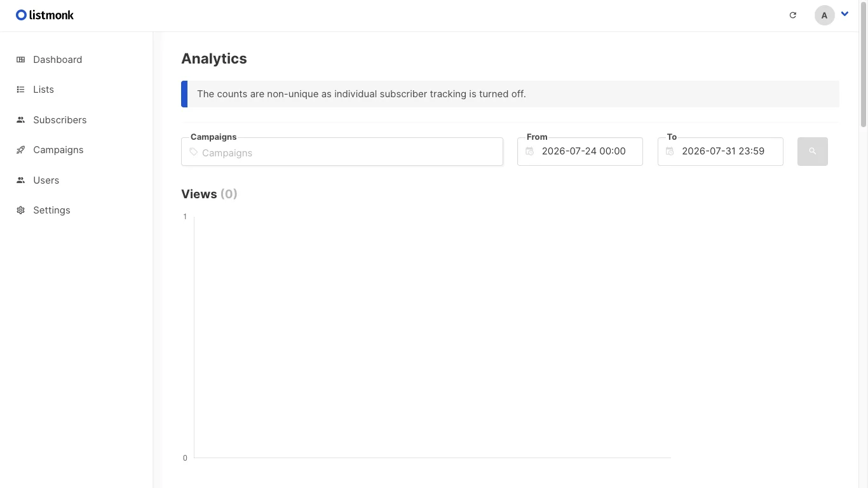Click the Campaigns rocket icon in the sidebar
Screen dimensions: 868x488
click(x=20, y=150)
